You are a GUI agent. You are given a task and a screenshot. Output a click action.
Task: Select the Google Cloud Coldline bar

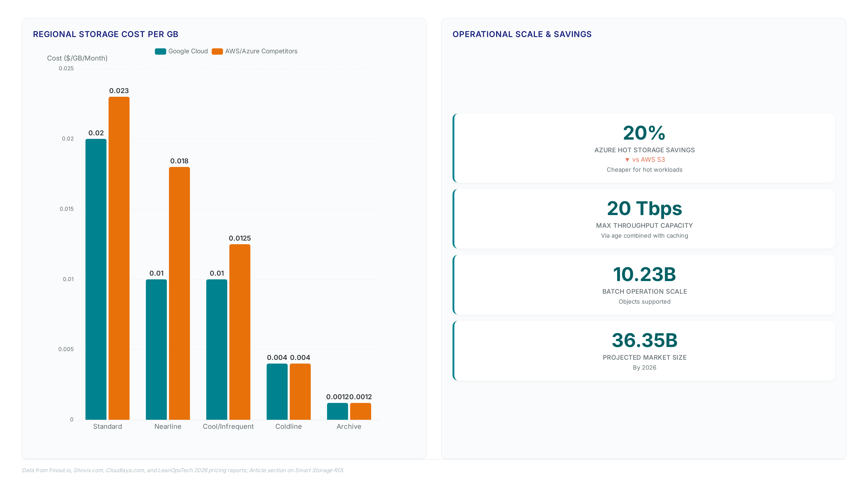coord(277,391)
